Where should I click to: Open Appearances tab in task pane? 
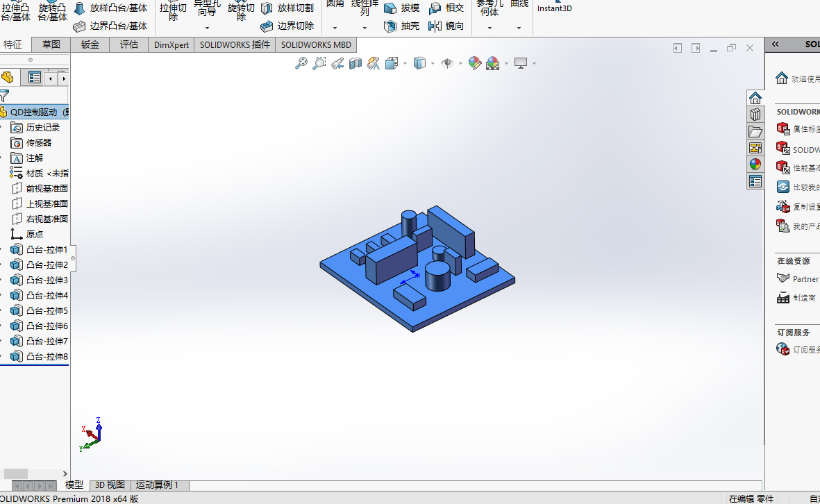pyautogui.click(x=755, y=165)
